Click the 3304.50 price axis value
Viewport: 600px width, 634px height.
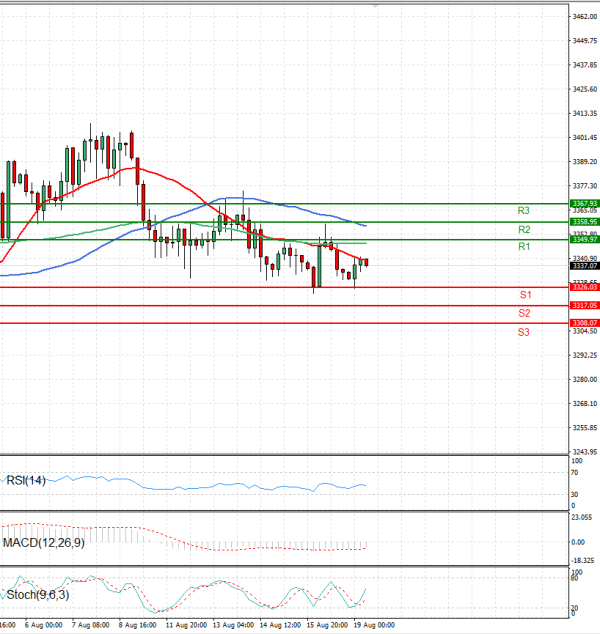pyautogui.click(x=585, y=331)
